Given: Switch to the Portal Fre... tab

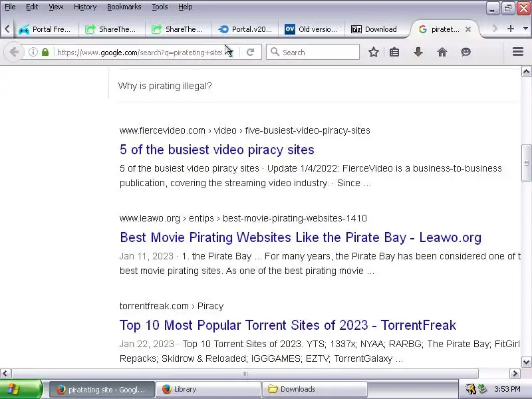Looking at the screenshot, I should pos(45,29).
